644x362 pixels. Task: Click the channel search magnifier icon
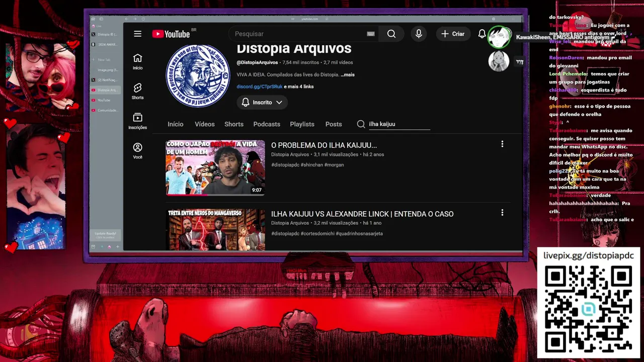coord(361,124)
